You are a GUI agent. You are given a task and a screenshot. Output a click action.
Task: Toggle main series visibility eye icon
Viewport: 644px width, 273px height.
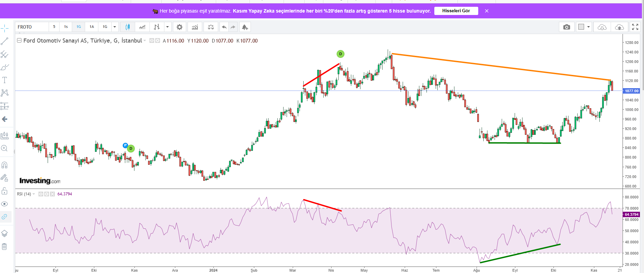point(152,41)
